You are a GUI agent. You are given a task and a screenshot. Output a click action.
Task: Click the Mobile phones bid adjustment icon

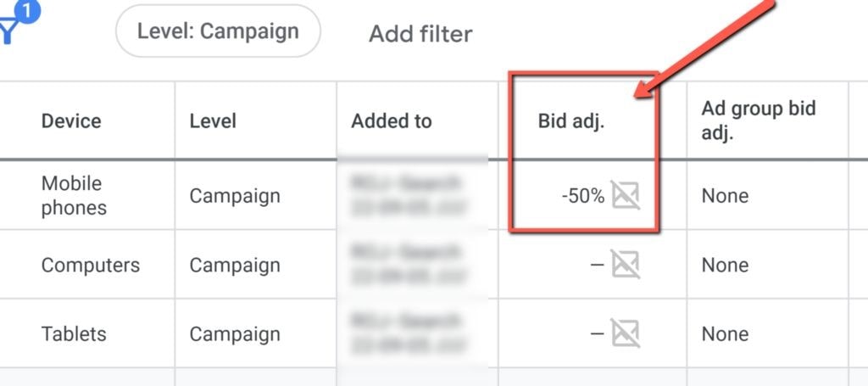click(x=626, y=195)
